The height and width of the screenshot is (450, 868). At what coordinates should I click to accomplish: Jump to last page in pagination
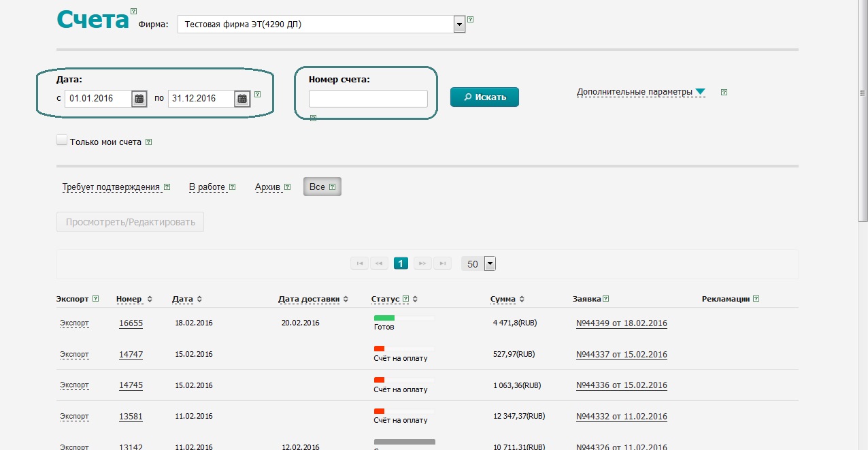[442, 263]
